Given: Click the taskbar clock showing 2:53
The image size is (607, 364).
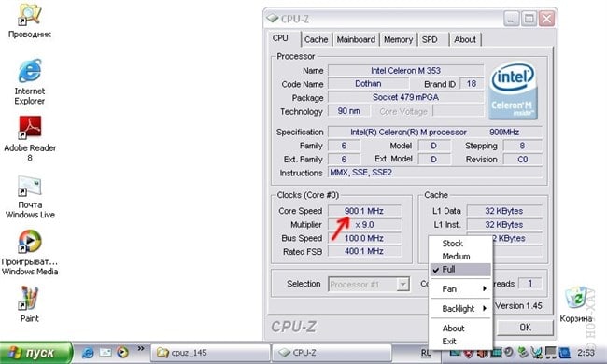Looking at the screenshot, I should [586, 353].
